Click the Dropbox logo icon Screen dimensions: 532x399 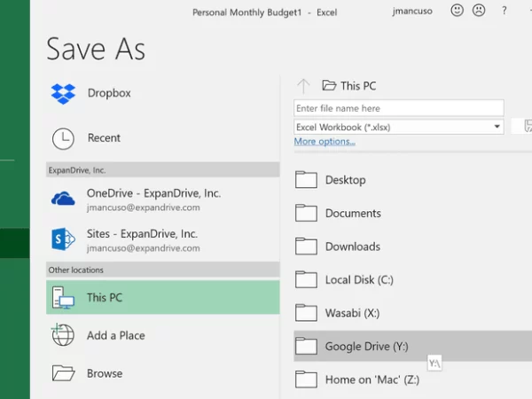(63, 94)
